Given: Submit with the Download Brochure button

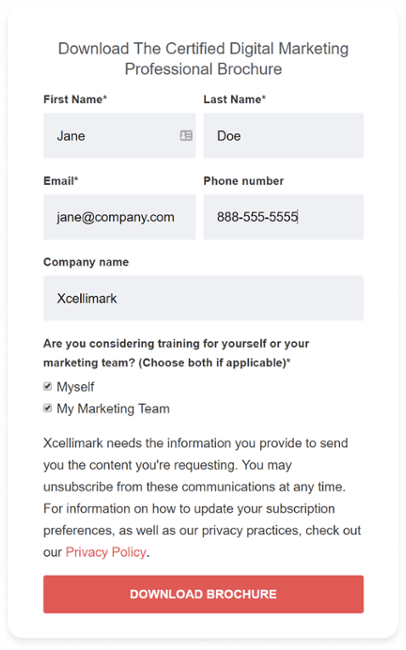Looking at the screenshot, I should (x=203, y=594).
